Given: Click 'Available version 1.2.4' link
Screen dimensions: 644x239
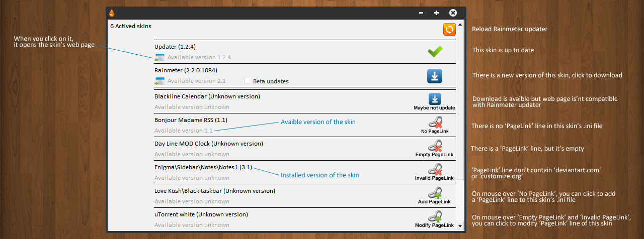Looking at the screenshot, I should pos(199,57).
